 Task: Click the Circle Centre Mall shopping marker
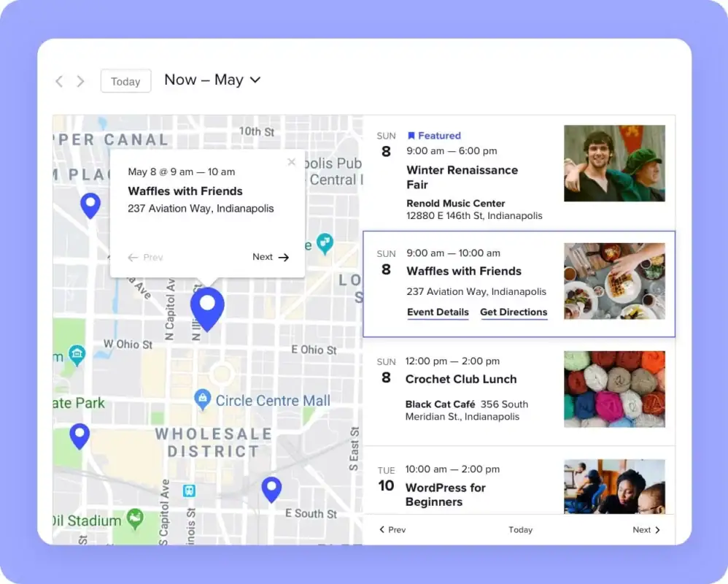[202, 399]
